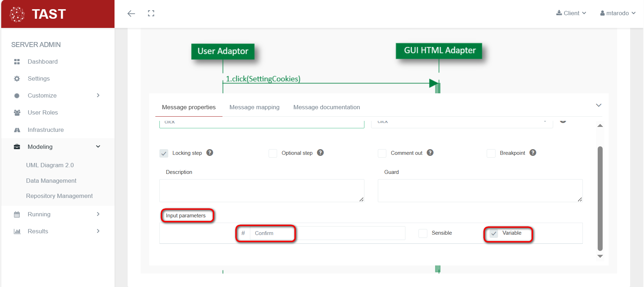Enable the Optional step checkbox

273,153
